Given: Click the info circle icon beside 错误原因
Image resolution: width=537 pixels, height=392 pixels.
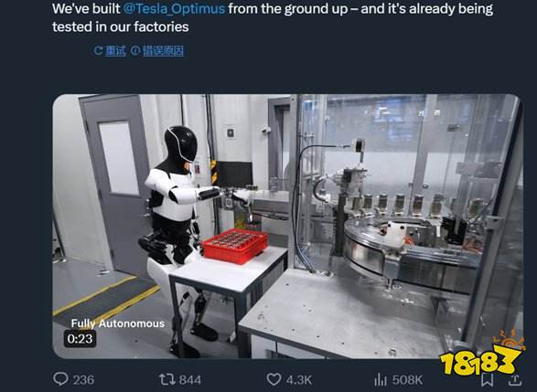Looking at the screenshot, I should pos(135,50).
